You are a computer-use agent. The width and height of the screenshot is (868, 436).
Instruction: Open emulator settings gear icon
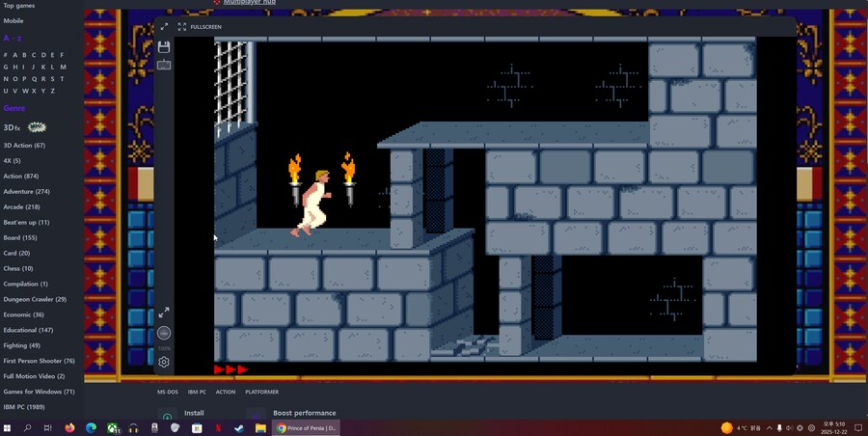coord(164,362)
